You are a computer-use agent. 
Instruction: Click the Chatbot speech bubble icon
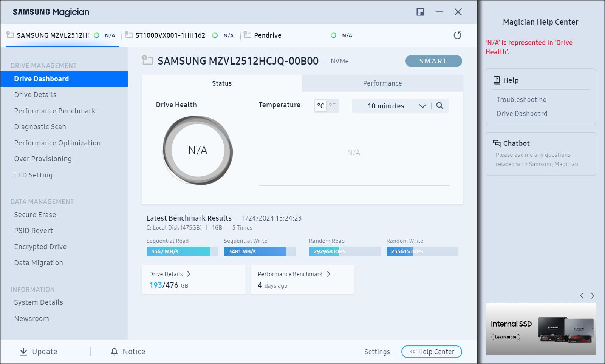coord(497,143)
